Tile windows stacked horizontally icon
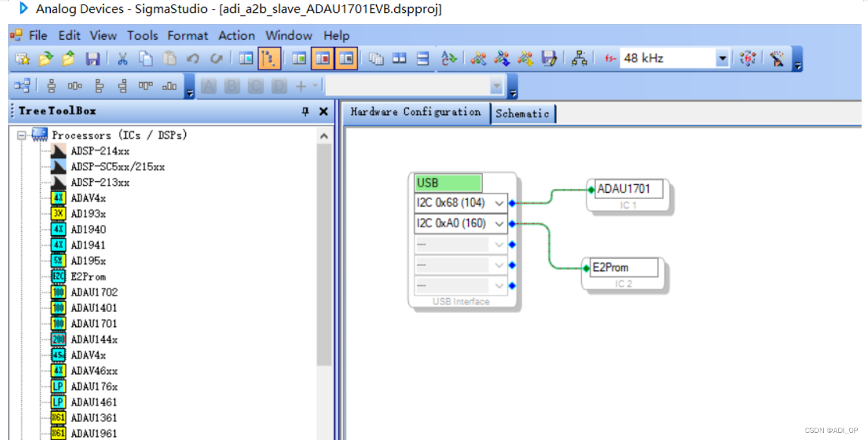The height and width of the screenshot is (440, 868). coord(423,58)
